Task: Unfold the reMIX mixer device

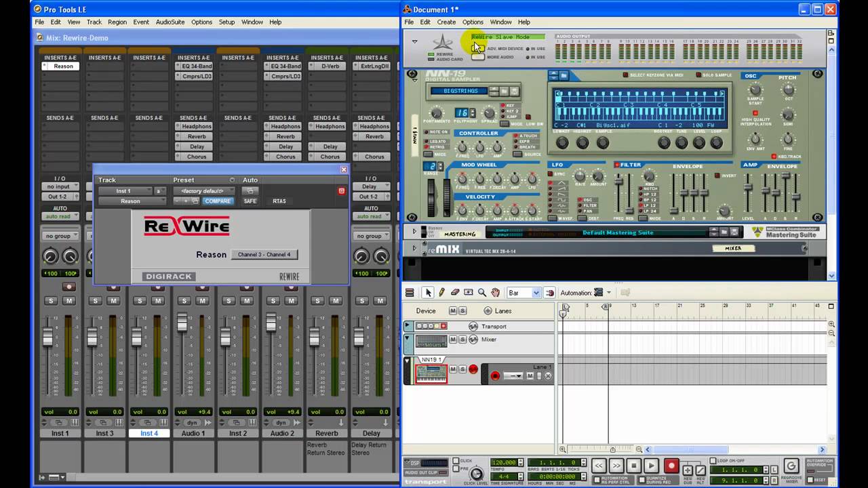Action: coord(414,249)
